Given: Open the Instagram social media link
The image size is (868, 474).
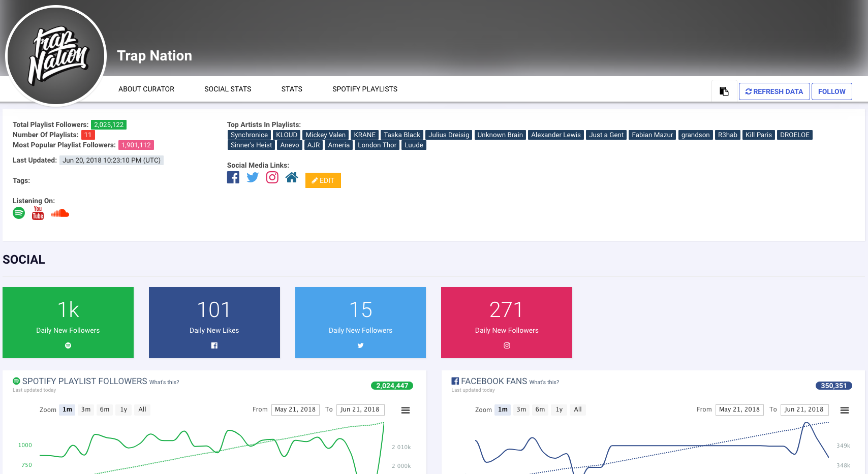Looking at the screenshot, I should [x=272, y=177].
